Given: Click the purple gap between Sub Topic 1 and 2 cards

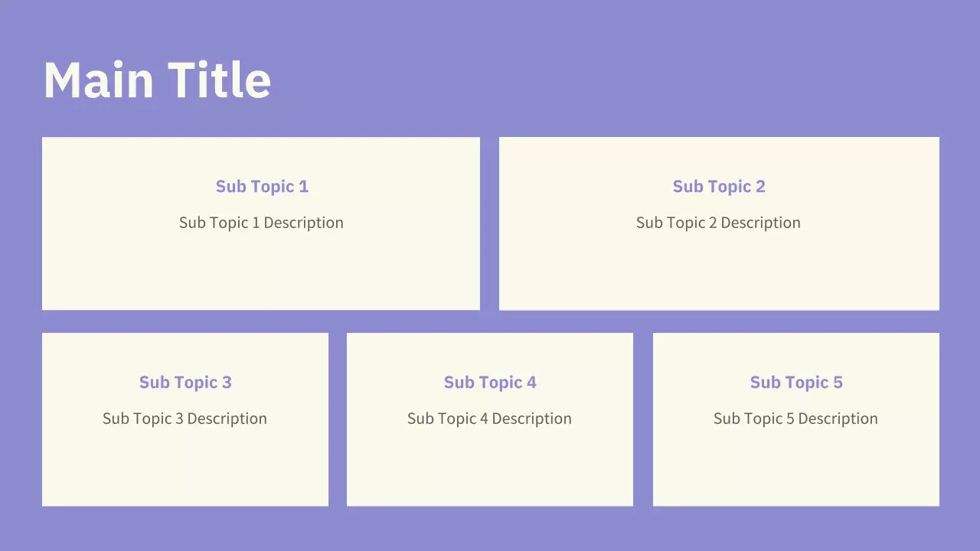Looking at the screenshot, I should pos(489,223).
